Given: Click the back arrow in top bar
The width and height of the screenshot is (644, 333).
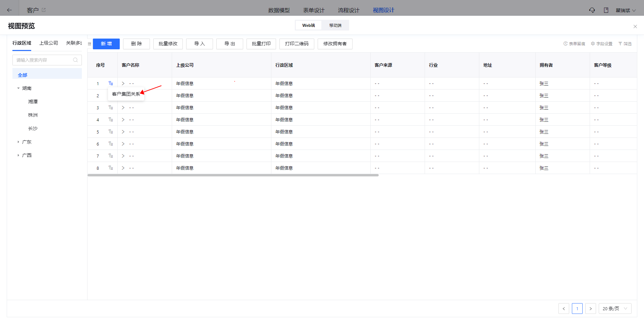Looking at the screenshot, I should coord(9,10).
